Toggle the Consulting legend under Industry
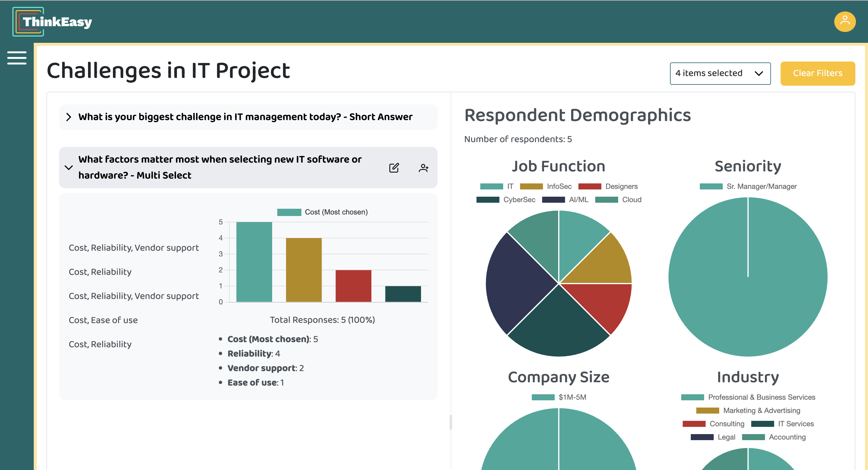The width and height of the screenshot is (868, 470). (713, 424)
